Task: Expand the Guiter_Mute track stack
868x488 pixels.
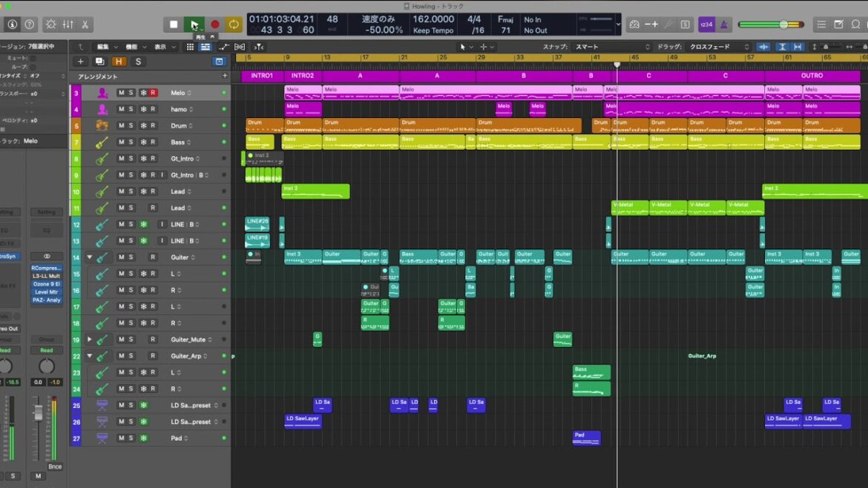Action: tap(90, 340)
